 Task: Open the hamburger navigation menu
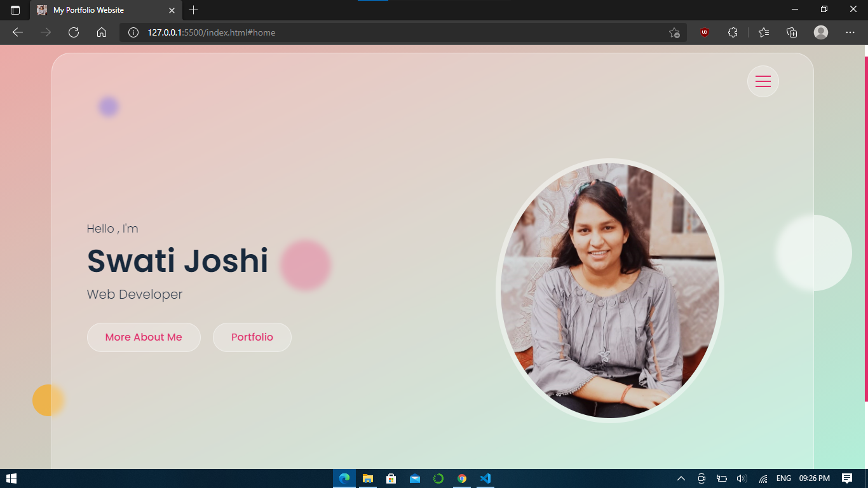(x=763, y=81)
